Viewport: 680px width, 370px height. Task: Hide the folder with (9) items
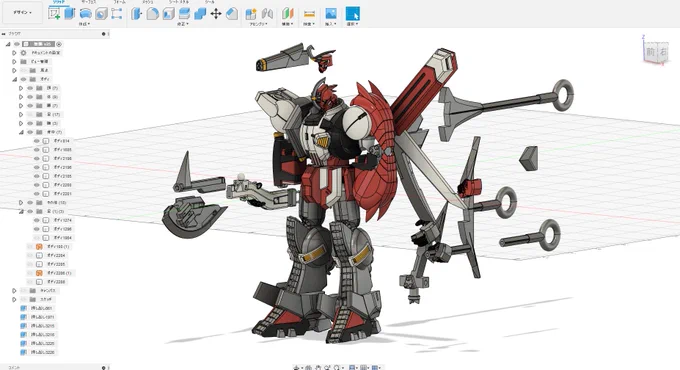30,97
